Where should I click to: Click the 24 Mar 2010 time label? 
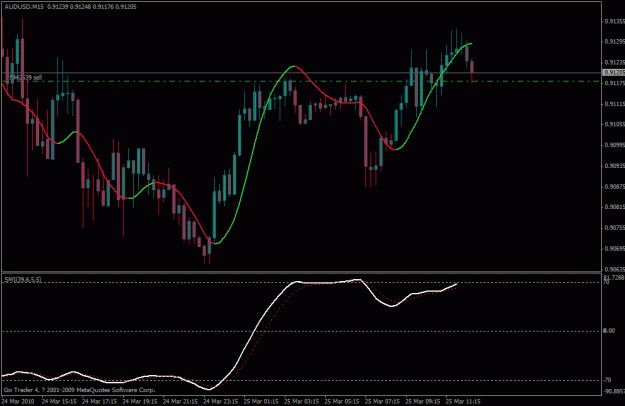pyautogui.click(x=18, y=401)
